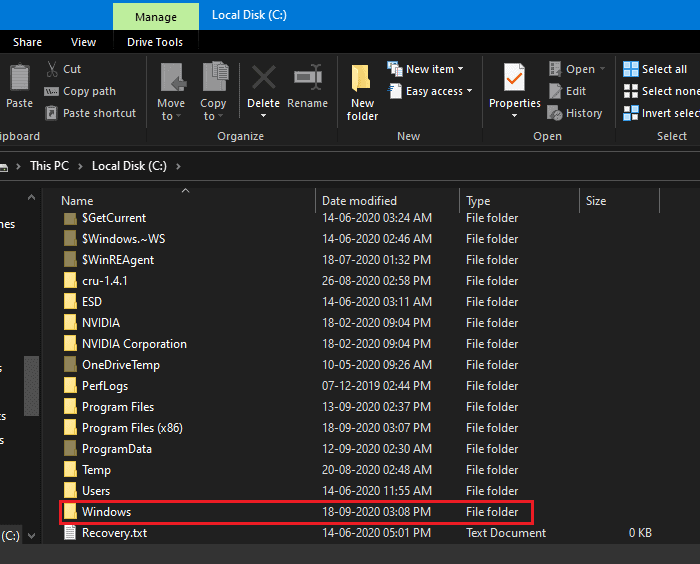Viewport: 700px width, 564px height.
Task: Expand breadcrumb chevron after Local Disk (C:)
Action: click(x=177, y=166)
